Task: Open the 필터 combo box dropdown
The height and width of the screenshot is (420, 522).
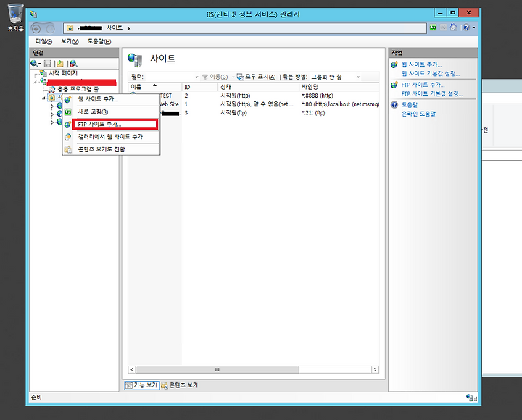Action: pos(196,77)
